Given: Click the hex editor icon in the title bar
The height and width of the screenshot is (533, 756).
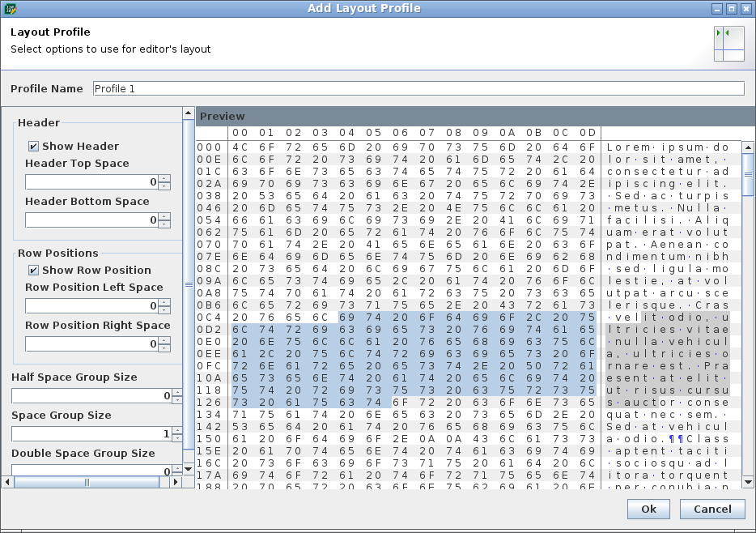Looking at the screenshot, I should click(x=11, y=8).
